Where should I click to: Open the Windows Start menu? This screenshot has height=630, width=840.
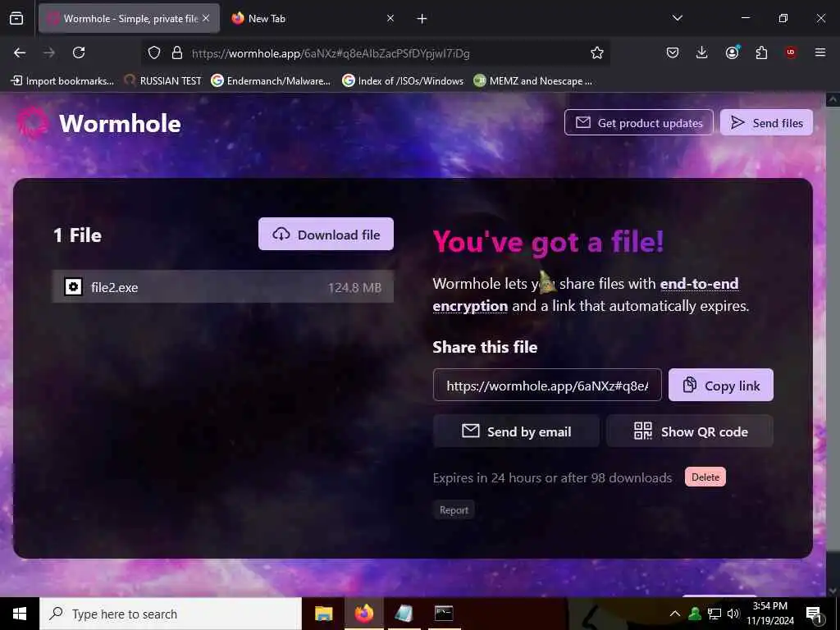pyautogui.click(x=20, y=614)
